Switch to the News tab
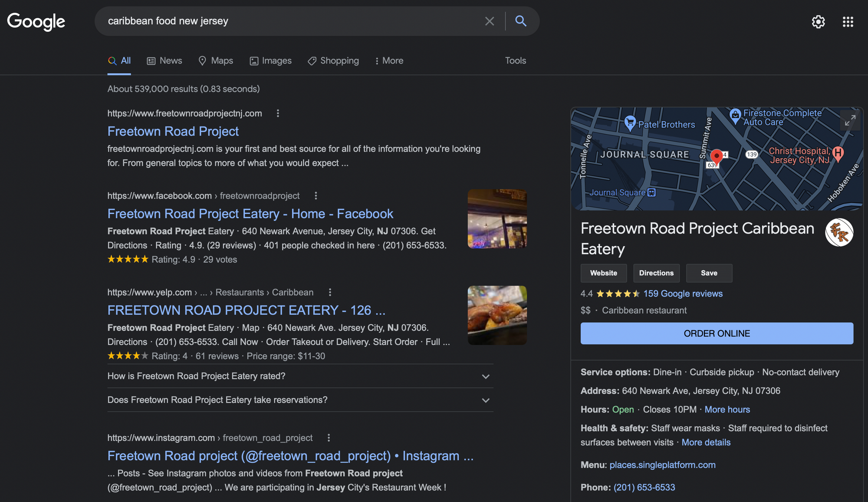Image resolution: width=868 pixels, height=502 pixels. click(x=164, y=61)
